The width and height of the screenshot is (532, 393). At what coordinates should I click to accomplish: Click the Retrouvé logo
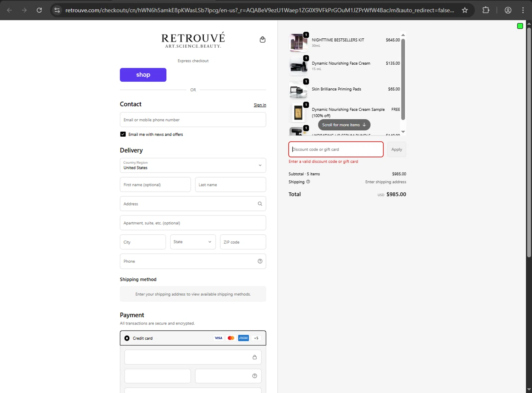[193, 40]
